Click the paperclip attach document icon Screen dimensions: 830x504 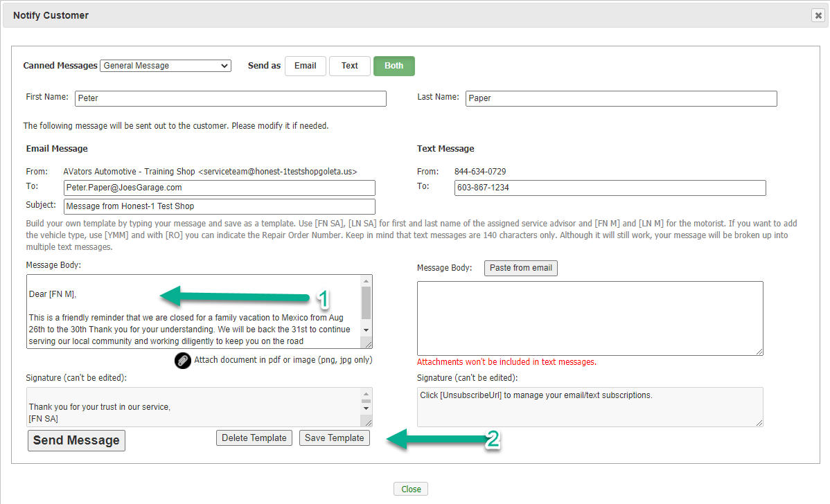[183, 361]
